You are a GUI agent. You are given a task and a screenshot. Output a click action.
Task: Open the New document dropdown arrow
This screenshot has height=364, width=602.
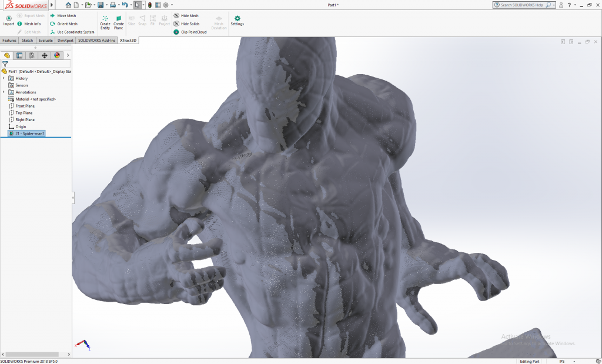coord(82,5)
